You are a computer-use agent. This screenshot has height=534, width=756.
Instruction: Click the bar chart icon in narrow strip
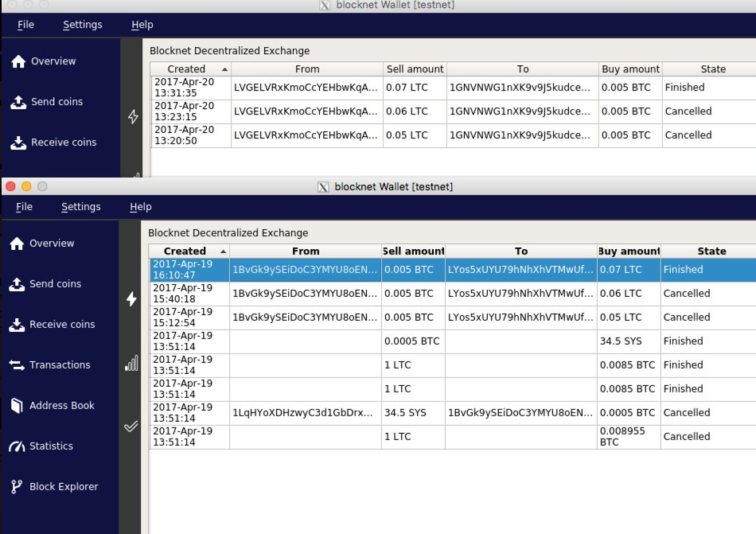131,363
